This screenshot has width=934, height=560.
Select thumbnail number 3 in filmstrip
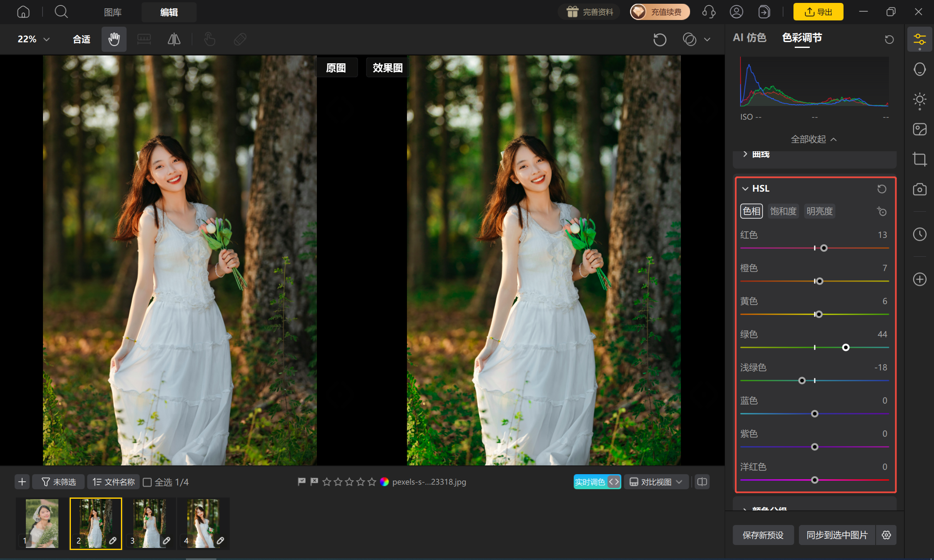pos(150,524)
